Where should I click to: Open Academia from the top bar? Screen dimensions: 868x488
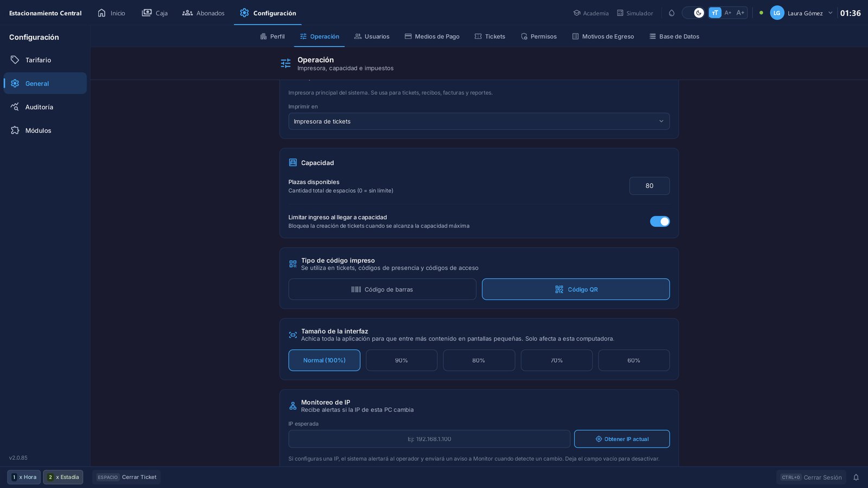(591, 13)
